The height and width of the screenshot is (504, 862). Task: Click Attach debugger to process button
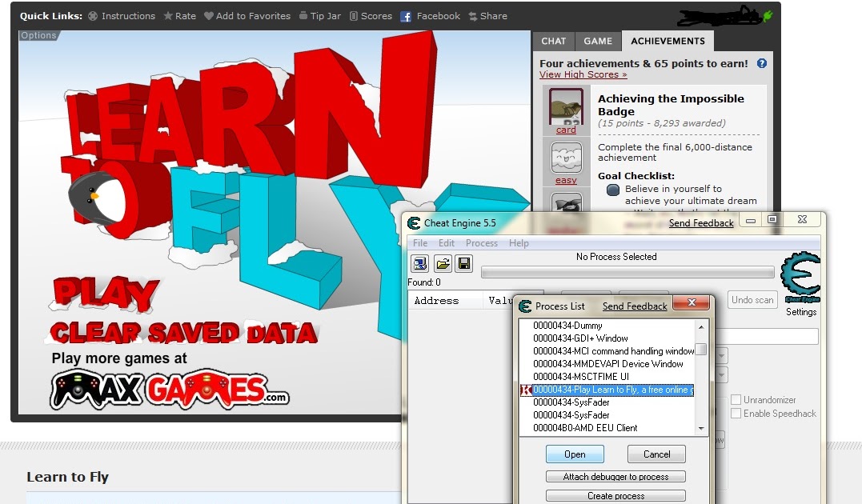pos(615,477)
